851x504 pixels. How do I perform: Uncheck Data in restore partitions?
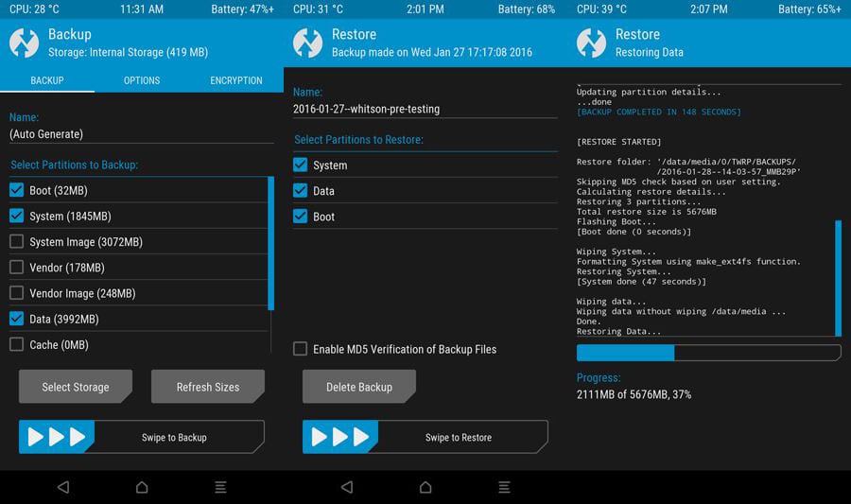[300, 190]
